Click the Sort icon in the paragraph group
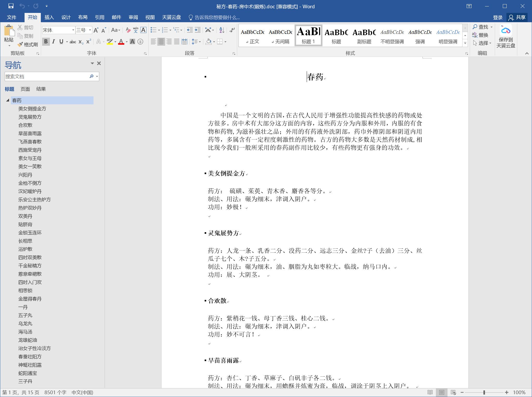Image resolution: width=532 pixels, height=397 pixels. click(222, 30)
